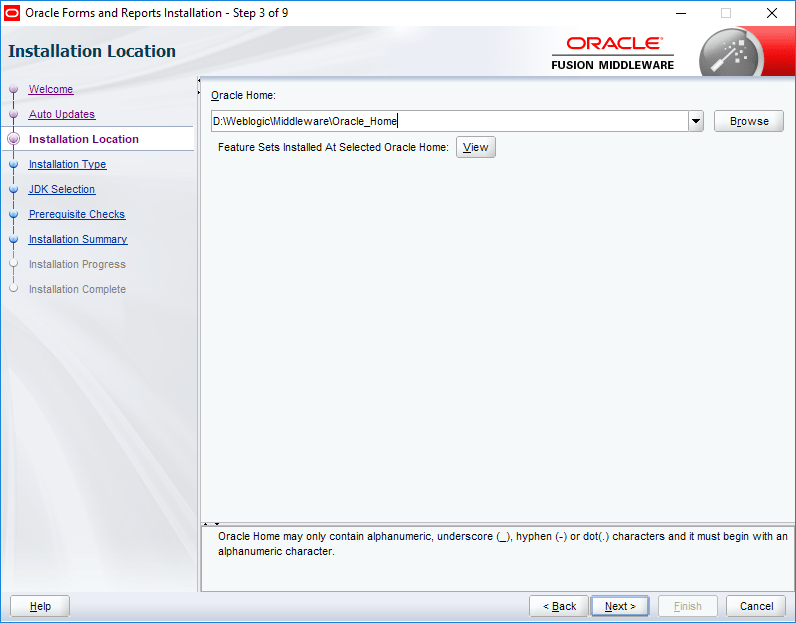Image resolution: width=796 pixels, height=623 pixels.
Task: Click the Oracle Home validation message text
Action: [x=503, y=544]
